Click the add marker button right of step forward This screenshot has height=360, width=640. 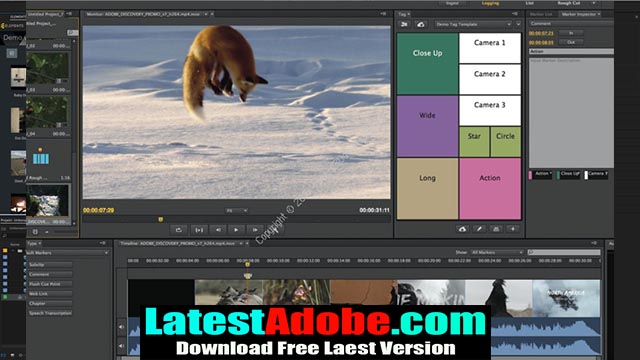[275, 230]
